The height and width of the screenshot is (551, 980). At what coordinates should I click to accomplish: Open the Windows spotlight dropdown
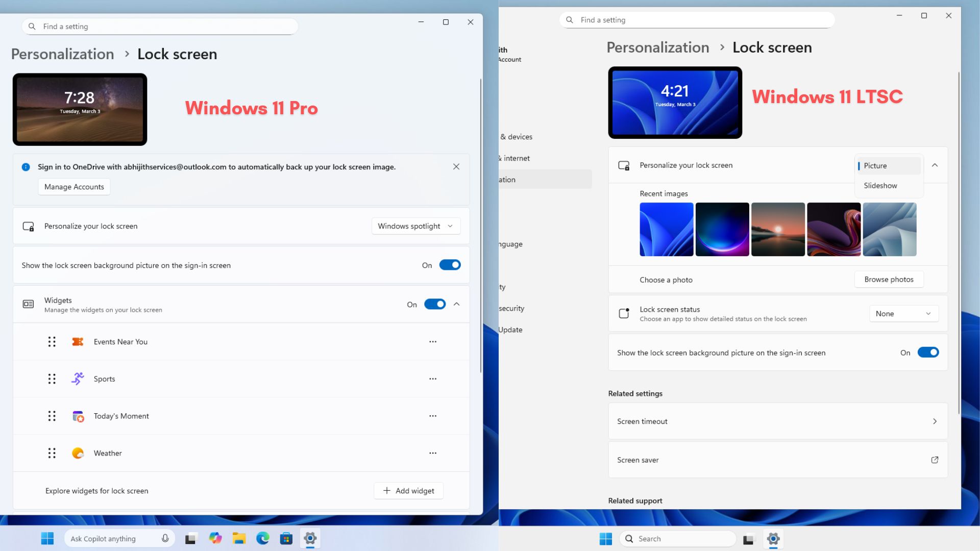(415, 226)
